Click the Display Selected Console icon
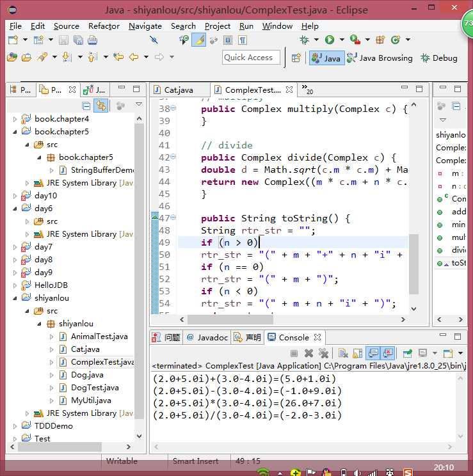The image size is (473, 476). (422, 353)
